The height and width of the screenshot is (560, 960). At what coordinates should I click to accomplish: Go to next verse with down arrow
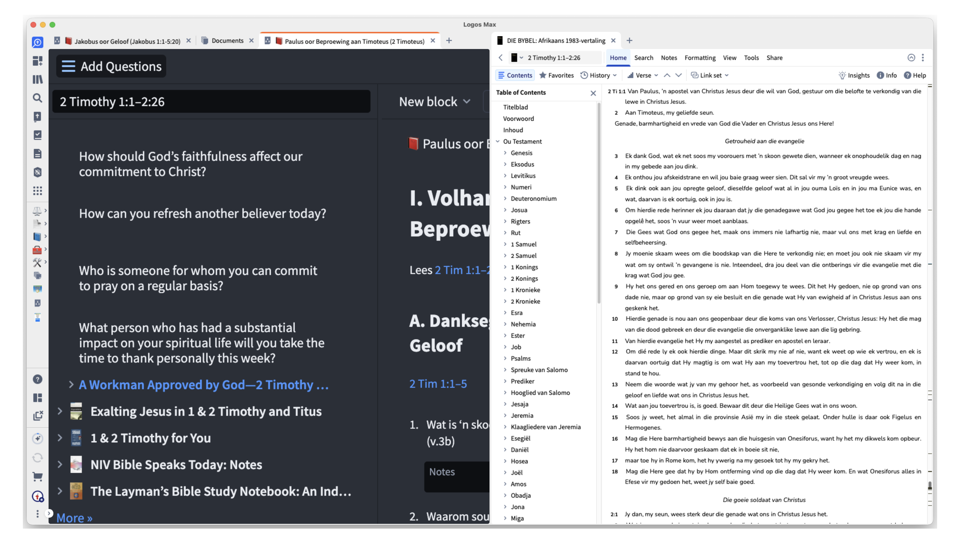pos(679,75)
